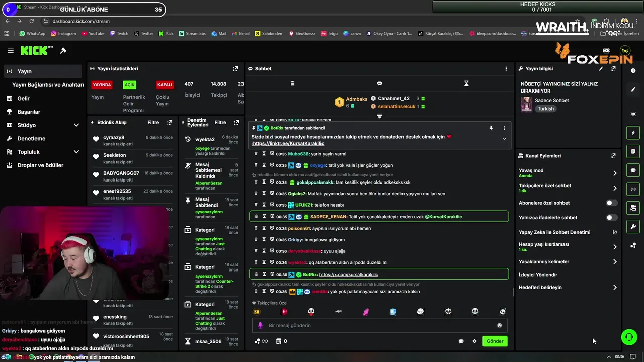Click the pin icon on the pinned BotRix message
This screenshot has height=362, width=644.
491,128
